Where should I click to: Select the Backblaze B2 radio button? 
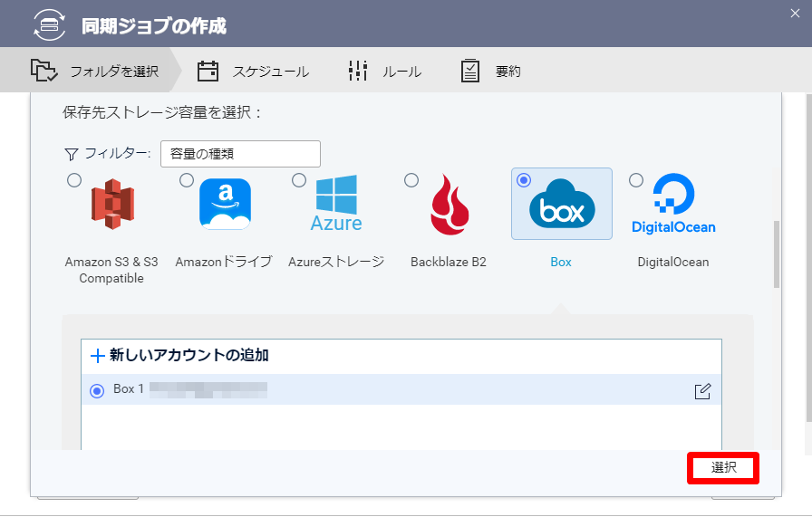(411, 180)
